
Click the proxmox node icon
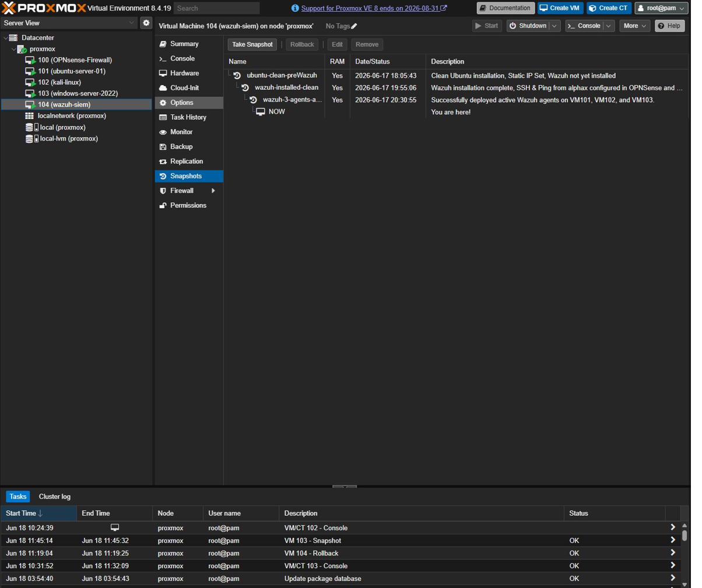(22, 49)
